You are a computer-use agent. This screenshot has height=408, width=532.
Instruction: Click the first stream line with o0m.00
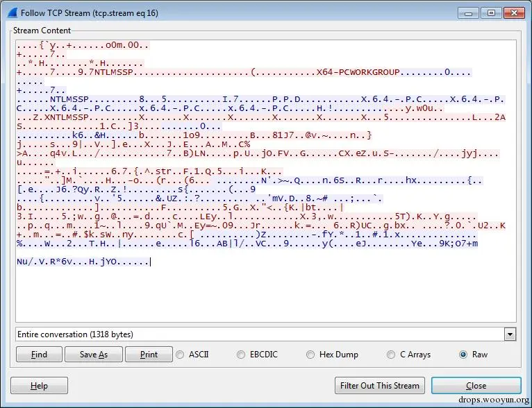click(83, 45)
